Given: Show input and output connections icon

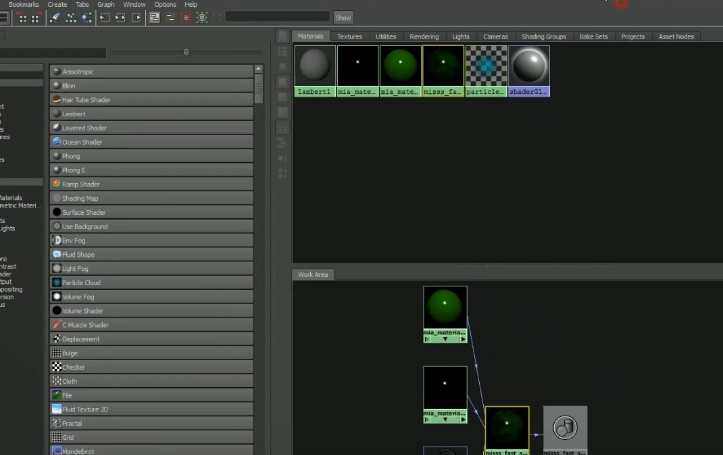Looking at the screenshot, I should tap(120, 18).
